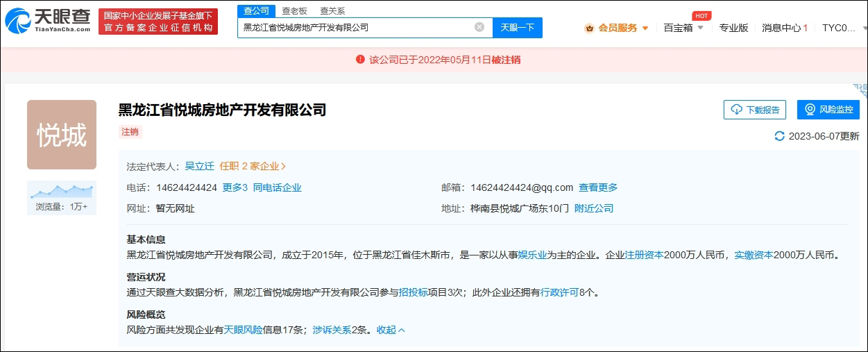Open 同电话企业 link
868x352 pixels.
[x=278, y=187]
